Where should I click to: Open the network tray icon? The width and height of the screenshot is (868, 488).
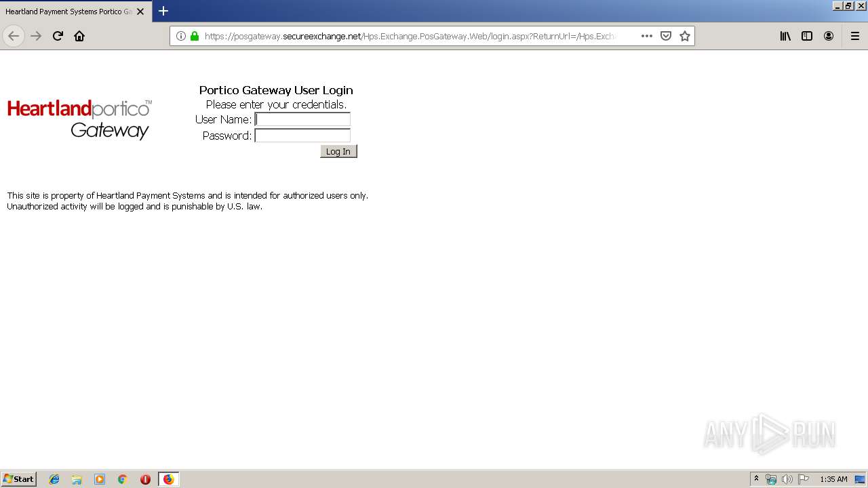[771, 479]
